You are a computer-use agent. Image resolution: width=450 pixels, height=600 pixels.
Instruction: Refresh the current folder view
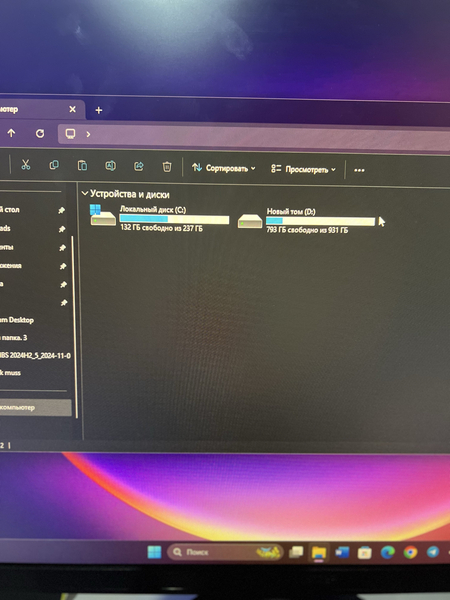pyautogui.click(x=40, y=134)
